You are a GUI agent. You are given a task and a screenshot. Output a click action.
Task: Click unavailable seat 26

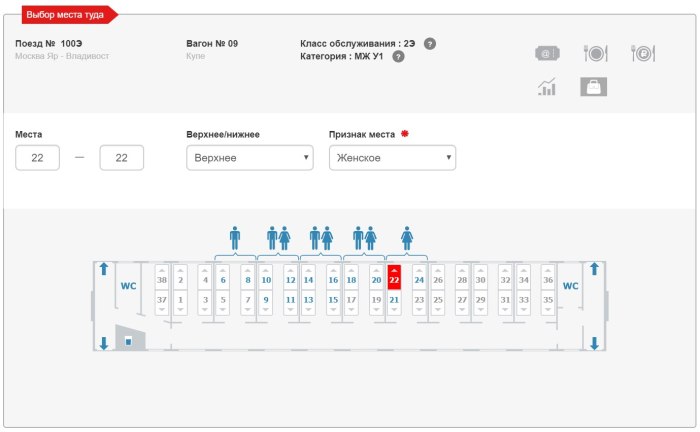coord(438,277)
